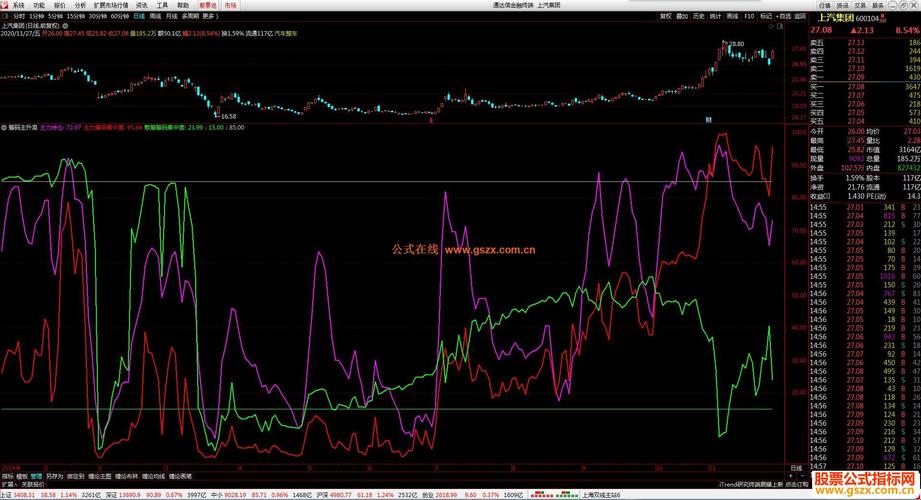Screen dimensions: 921x500
Task: Click 返回 back button
Action: [x=801, y=16]
